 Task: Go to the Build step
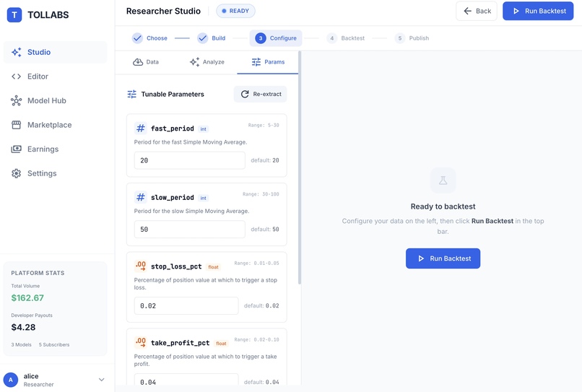point(212,38)
